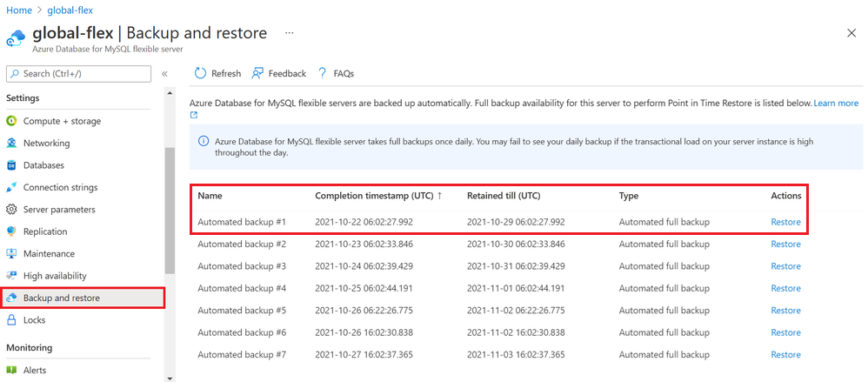Click the Alerts icon under Monitoring
Viewport: 868px width, 382px height.
[11, 370]
